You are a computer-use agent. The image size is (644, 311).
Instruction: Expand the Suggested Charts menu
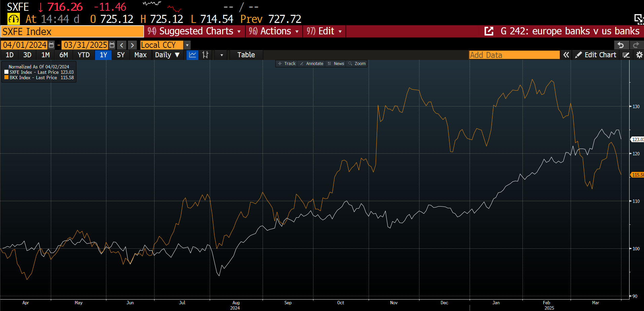click(195, 31)
